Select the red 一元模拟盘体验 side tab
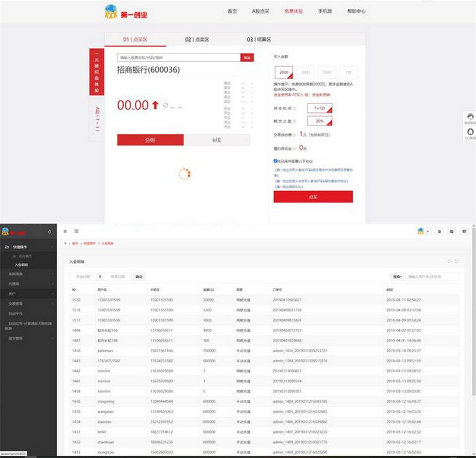 pyautogui.click(x=96, y=72)
